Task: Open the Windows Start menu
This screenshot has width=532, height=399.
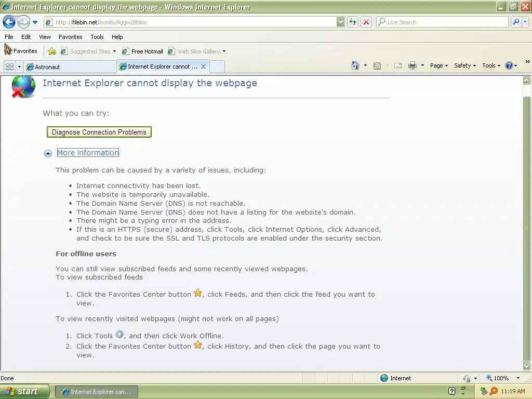Action: pyautogui.click(x=24, y=392)
